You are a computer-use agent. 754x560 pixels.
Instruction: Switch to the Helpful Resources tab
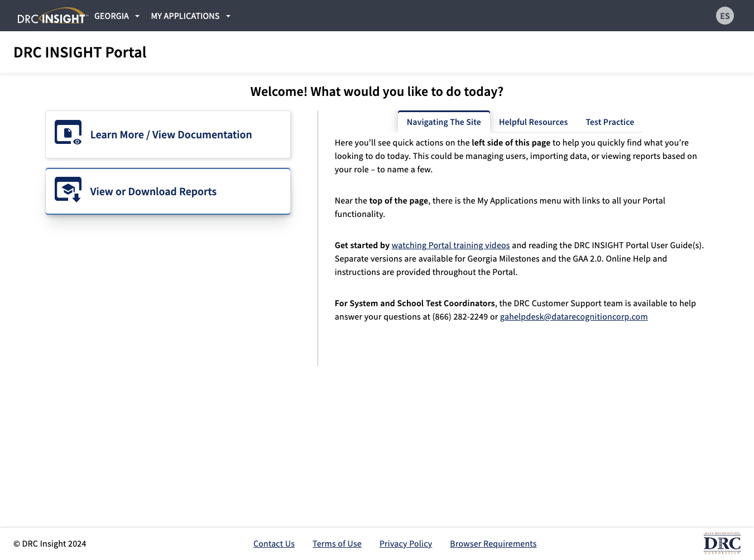533,122
